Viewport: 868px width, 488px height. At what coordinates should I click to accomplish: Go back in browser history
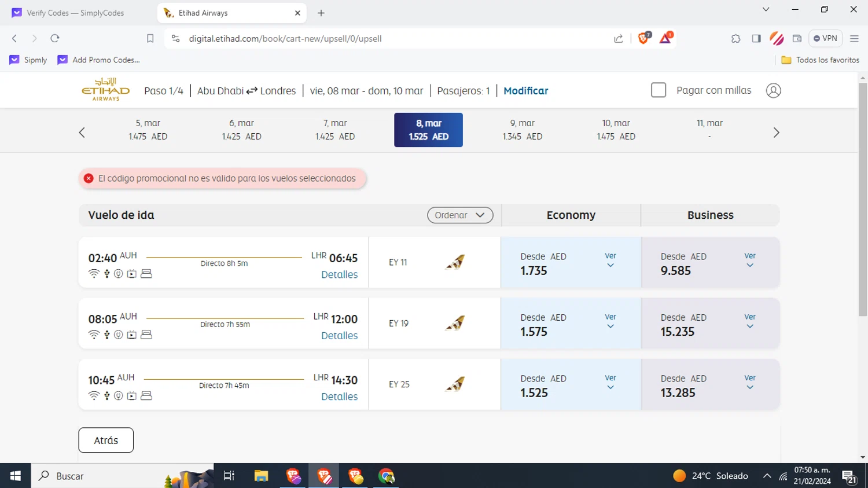(14, 38)
